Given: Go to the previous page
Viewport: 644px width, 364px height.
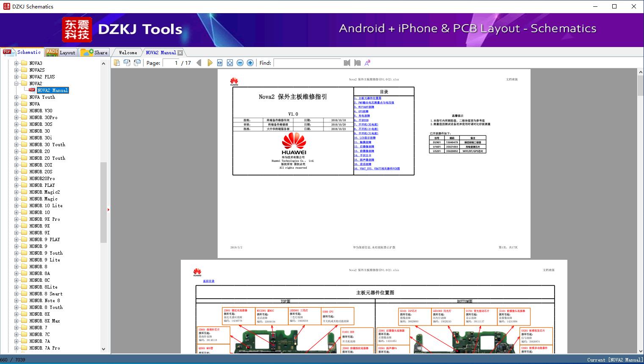Looking at the screenshot, I should [x=199, y=63].
